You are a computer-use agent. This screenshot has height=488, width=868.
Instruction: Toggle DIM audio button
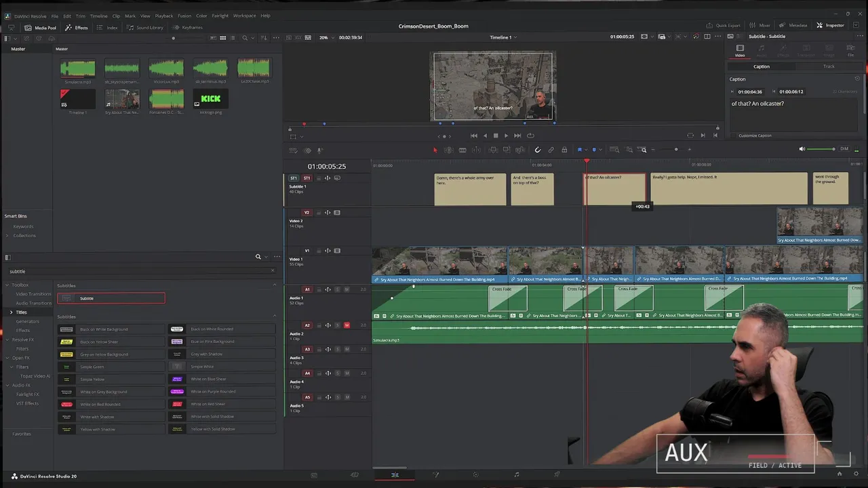844,149
